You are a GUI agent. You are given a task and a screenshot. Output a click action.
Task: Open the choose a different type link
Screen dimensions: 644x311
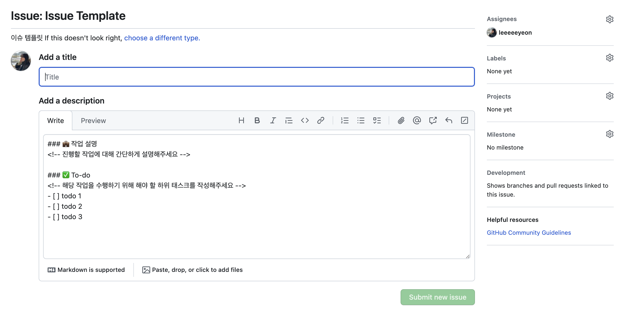click(162, 38)
